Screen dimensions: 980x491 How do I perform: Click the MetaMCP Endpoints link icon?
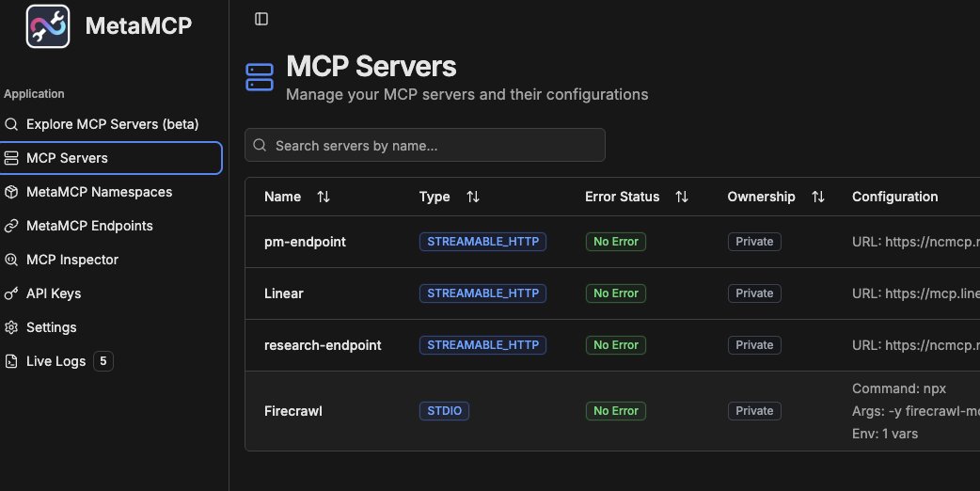11,226
